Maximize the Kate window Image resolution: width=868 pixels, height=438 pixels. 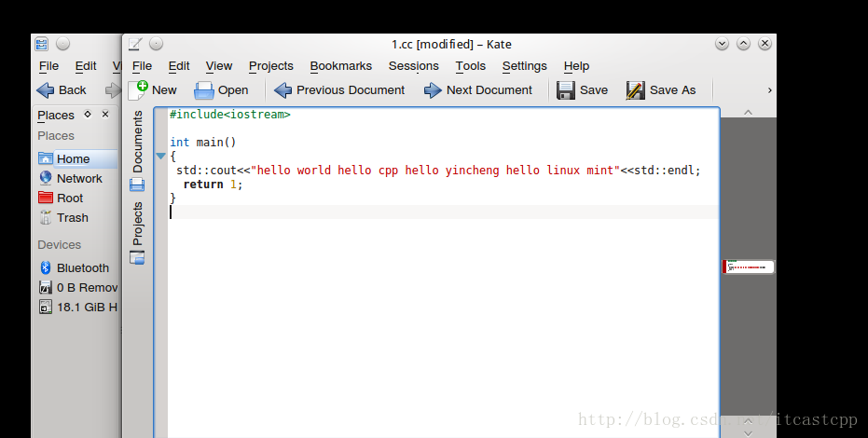click(743, 44)
